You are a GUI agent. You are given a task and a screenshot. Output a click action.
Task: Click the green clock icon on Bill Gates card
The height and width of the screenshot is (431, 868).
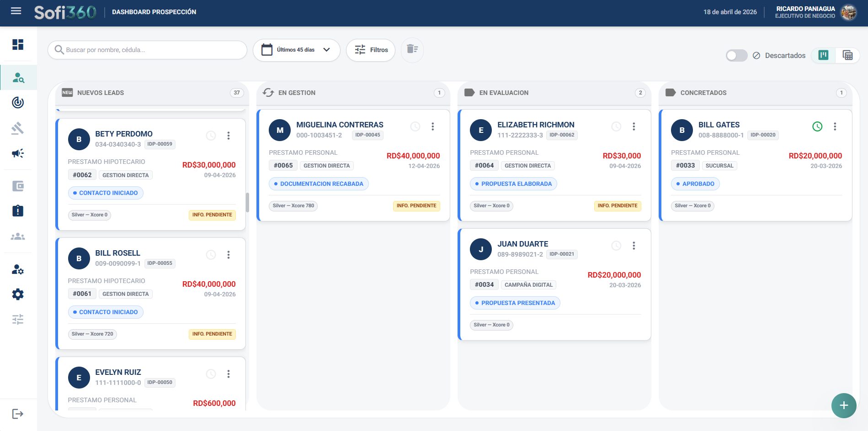[x=817, y=126]
